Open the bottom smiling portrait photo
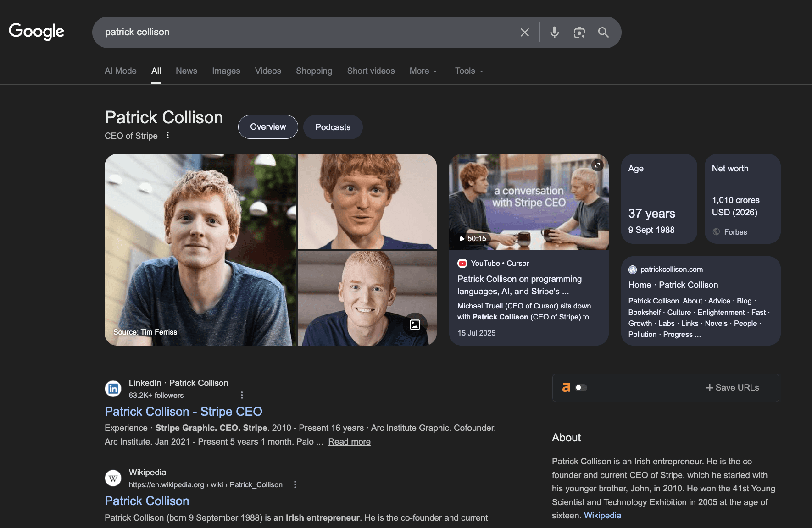Viewport: 812px width, 528px height. pyautogui.click(x=367, y=298)
